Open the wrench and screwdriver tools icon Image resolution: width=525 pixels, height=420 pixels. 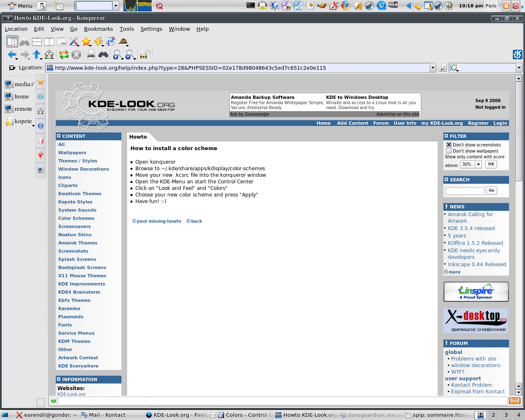point(74,41)
